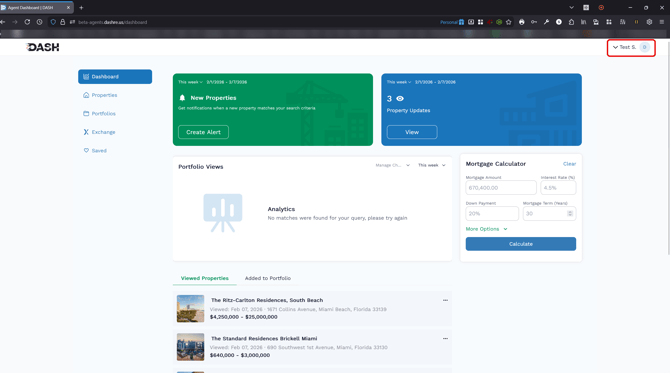Focus the Interest Rate field
Viewport: 670px width, 373px height.
pyautogui.click(x=558, y=188)
